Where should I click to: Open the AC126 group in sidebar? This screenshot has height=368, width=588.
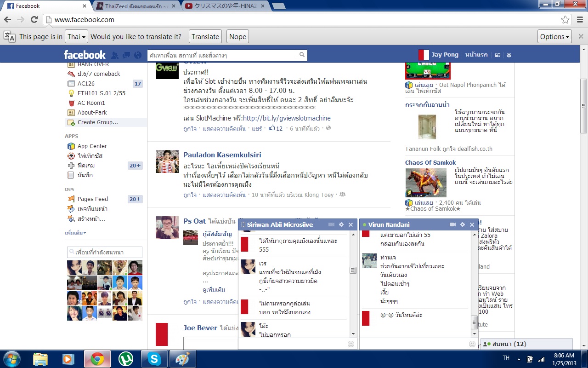(86, 84)
